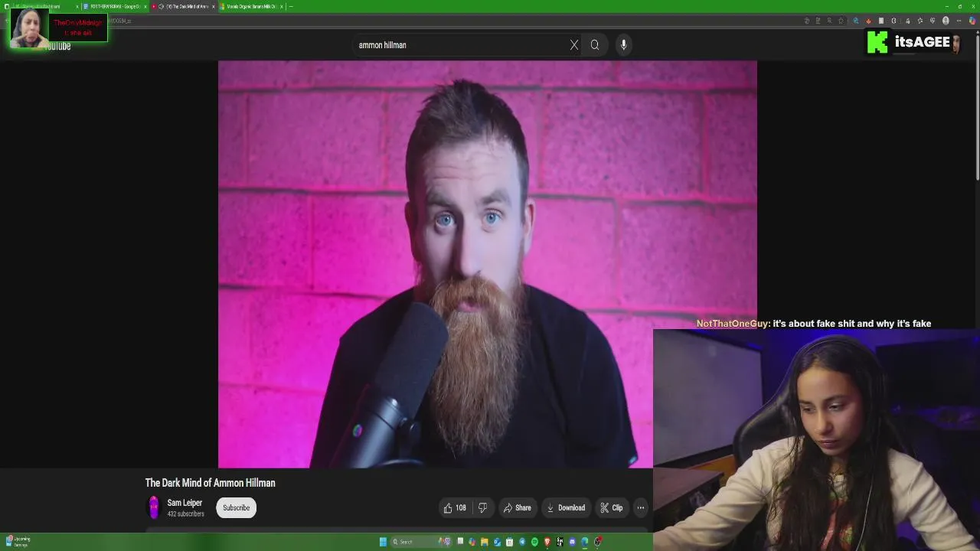980x551 pixels.
Task: Dislike the video with the thumbs-down icon
Action: (482, 507)
